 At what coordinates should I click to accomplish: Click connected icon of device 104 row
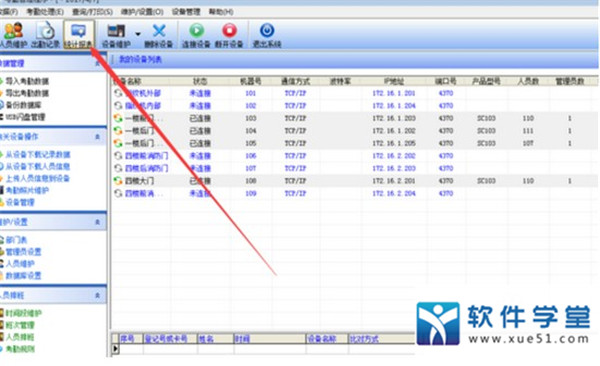click(x=118, y=131)
